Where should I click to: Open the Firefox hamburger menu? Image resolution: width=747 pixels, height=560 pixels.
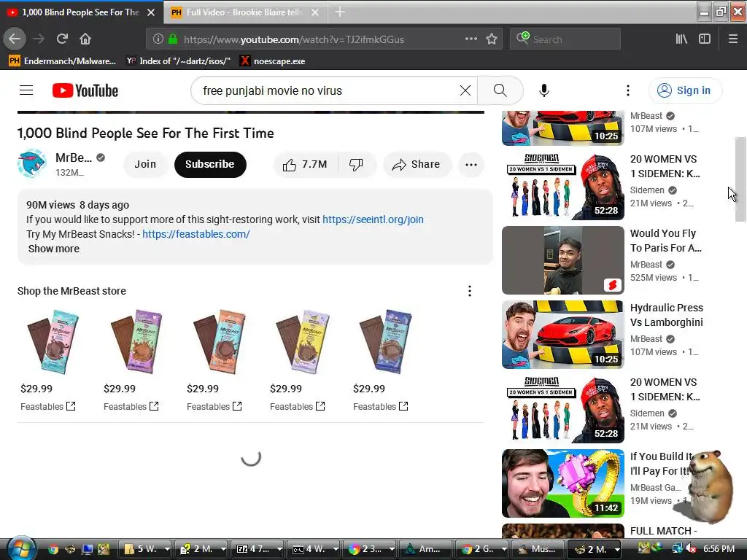click(732, 39)
